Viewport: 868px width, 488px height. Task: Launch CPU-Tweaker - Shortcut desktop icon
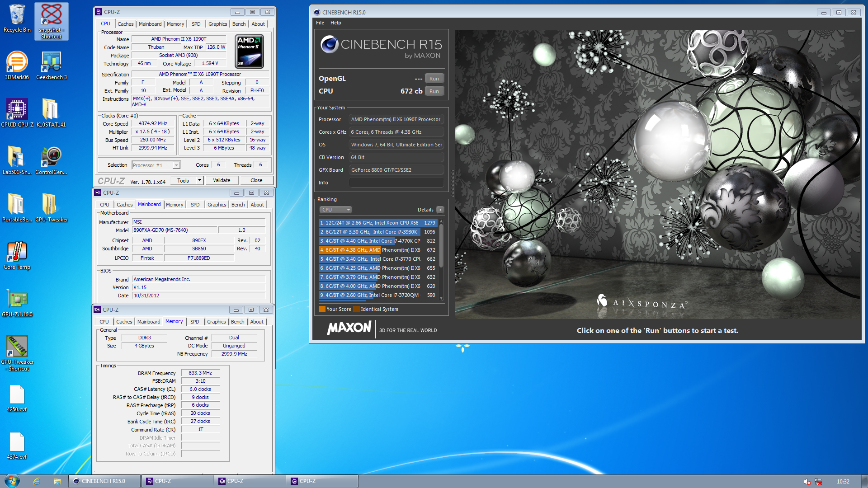click(x=17, y=353)
